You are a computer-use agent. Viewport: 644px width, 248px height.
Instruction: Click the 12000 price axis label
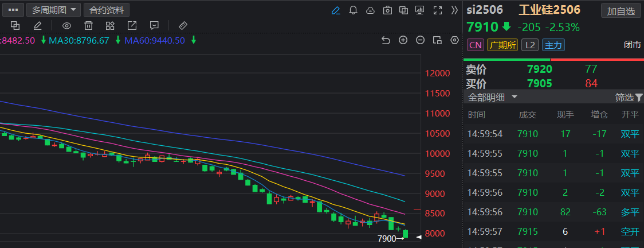(x=438, y=73)
